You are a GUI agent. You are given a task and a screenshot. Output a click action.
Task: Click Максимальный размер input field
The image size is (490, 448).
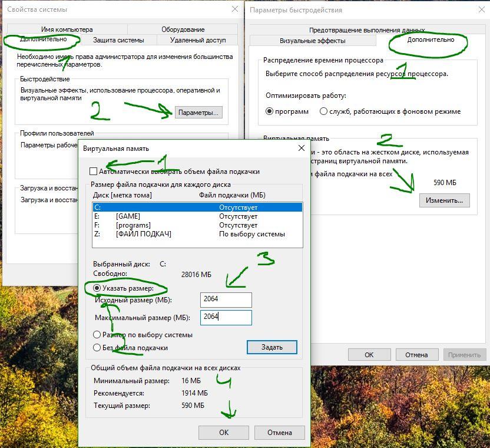[x=226, y=317]
